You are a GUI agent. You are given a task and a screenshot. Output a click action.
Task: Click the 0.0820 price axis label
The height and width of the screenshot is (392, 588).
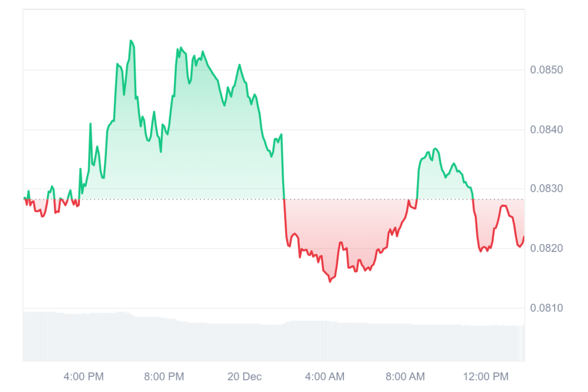click(x=547, y=249)
